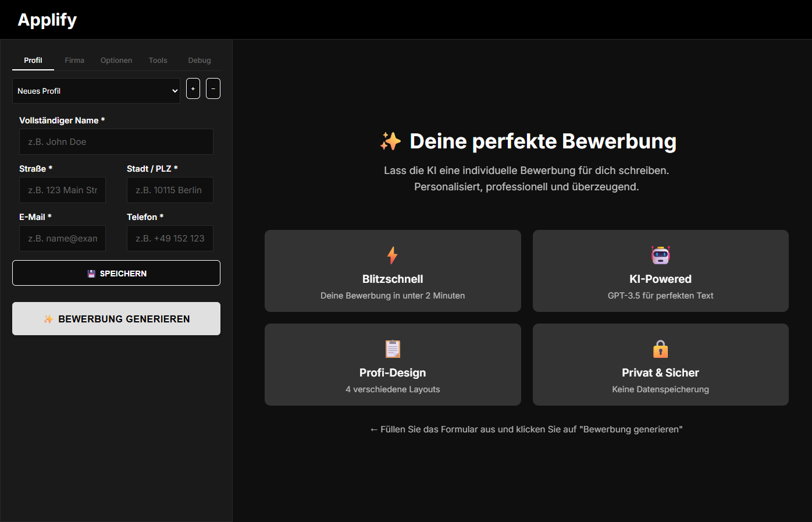Expand the profile selector's arrow
The height and width of the screenshot is (522, 812).
(x=174, y=91)
